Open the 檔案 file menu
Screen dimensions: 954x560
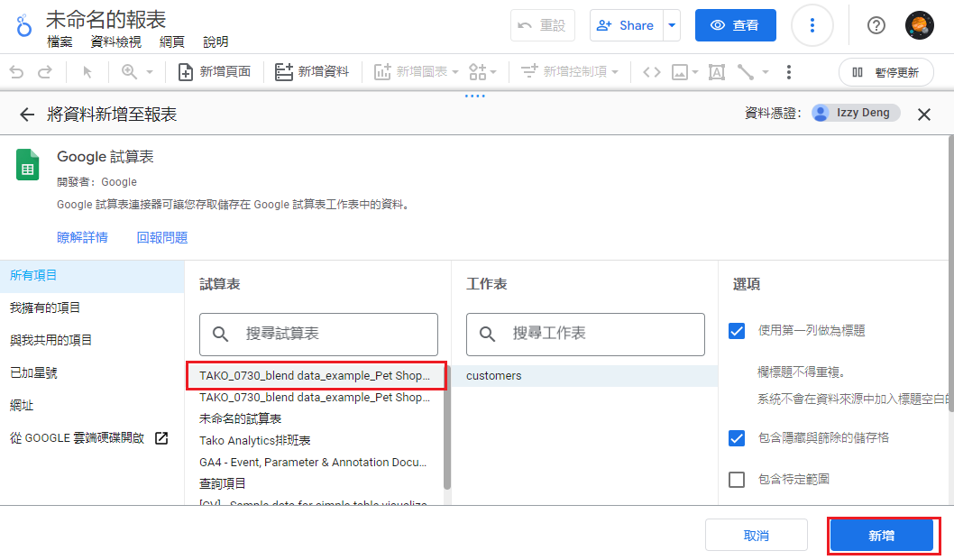tap(60, 42)
